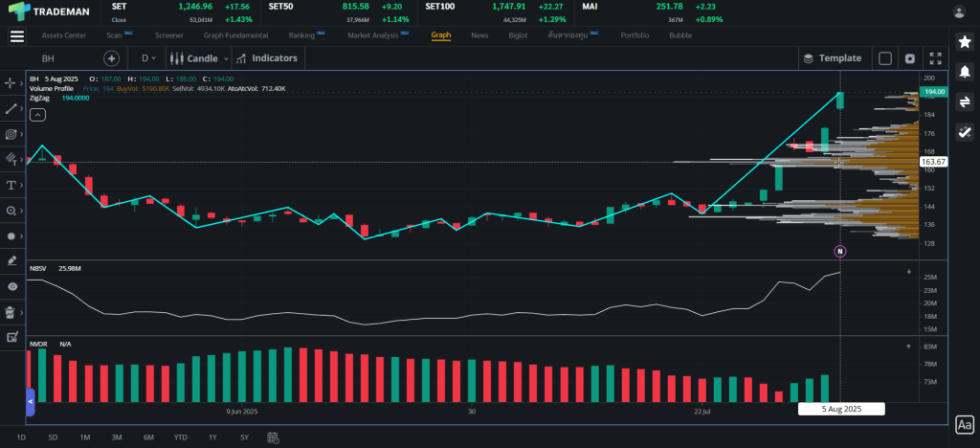This screenshot has width=980, height=448.
Task: Select the crosshair cursor tool
Action: (x=11, y=83)
